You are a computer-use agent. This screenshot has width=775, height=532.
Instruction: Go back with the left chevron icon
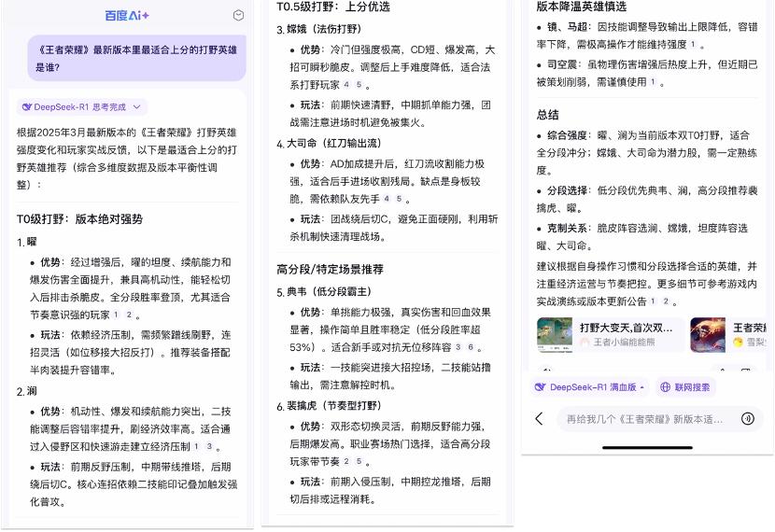point(540,419)
